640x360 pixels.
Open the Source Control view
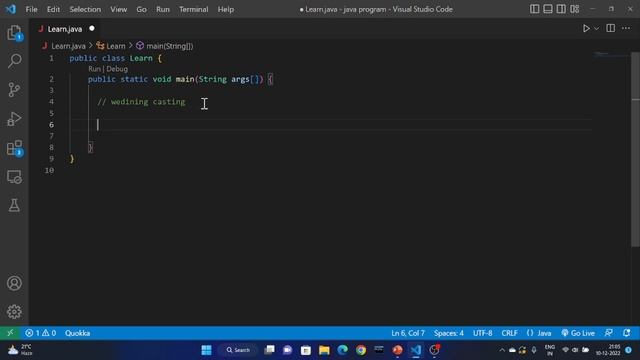coord(14,90)
